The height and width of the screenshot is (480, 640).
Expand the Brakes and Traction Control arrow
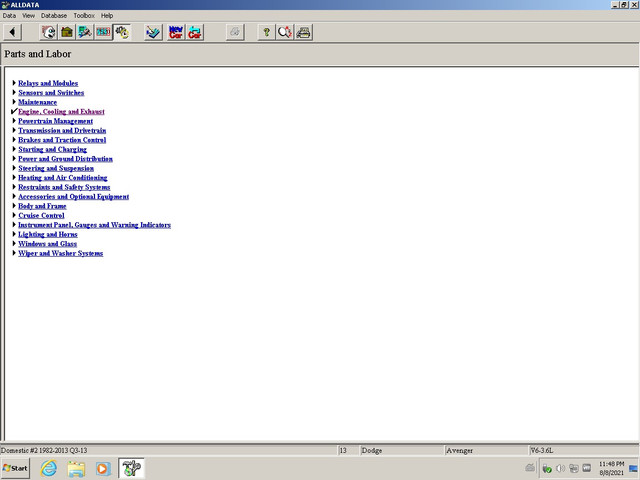14,140
